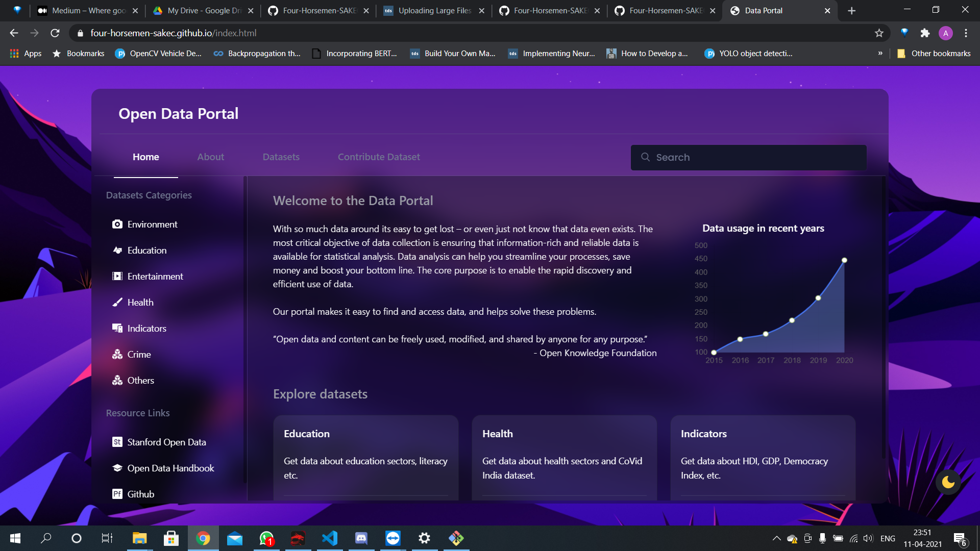Image resolution: width=980 pixels, height=551 pixels.
Task: Click the Stanford Open Data icon
Action: [117, 442]
